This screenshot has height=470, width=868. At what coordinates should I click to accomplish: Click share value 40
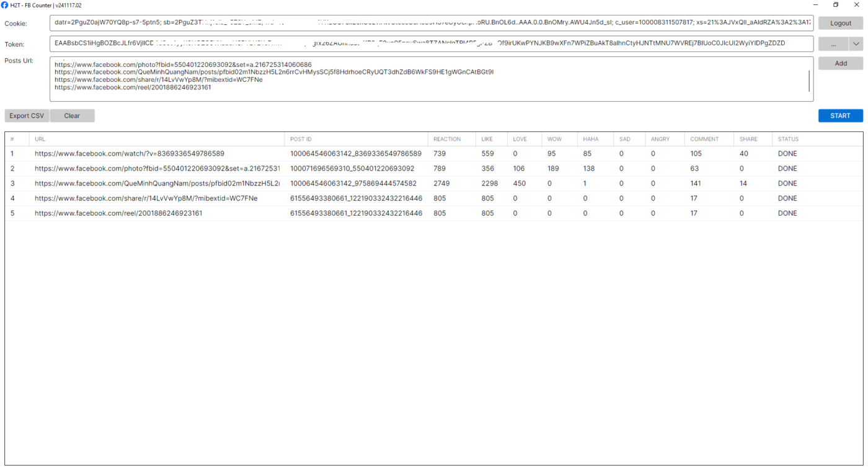[744, 154]
